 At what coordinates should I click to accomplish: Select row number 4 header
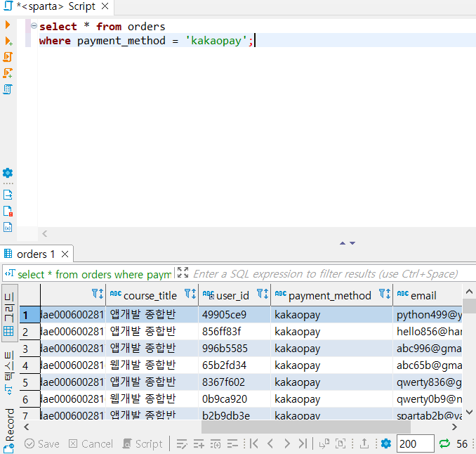point(29,365)
